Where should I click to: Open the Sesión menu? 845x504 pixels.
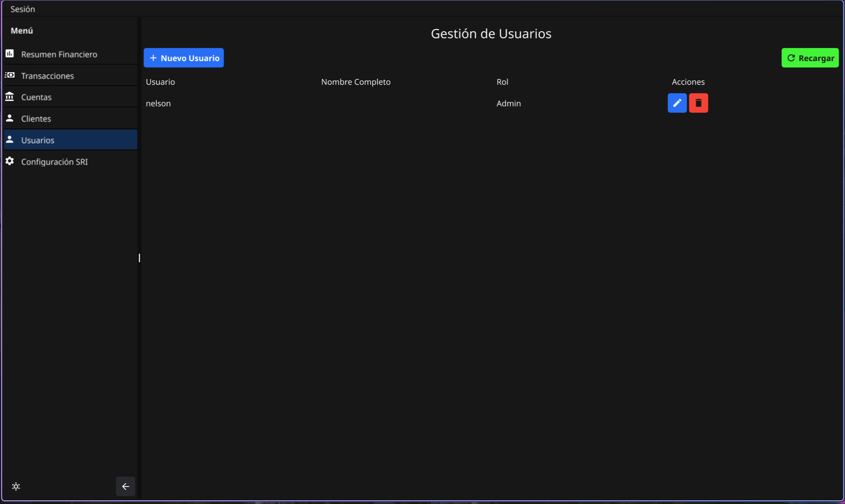(22, 9)
